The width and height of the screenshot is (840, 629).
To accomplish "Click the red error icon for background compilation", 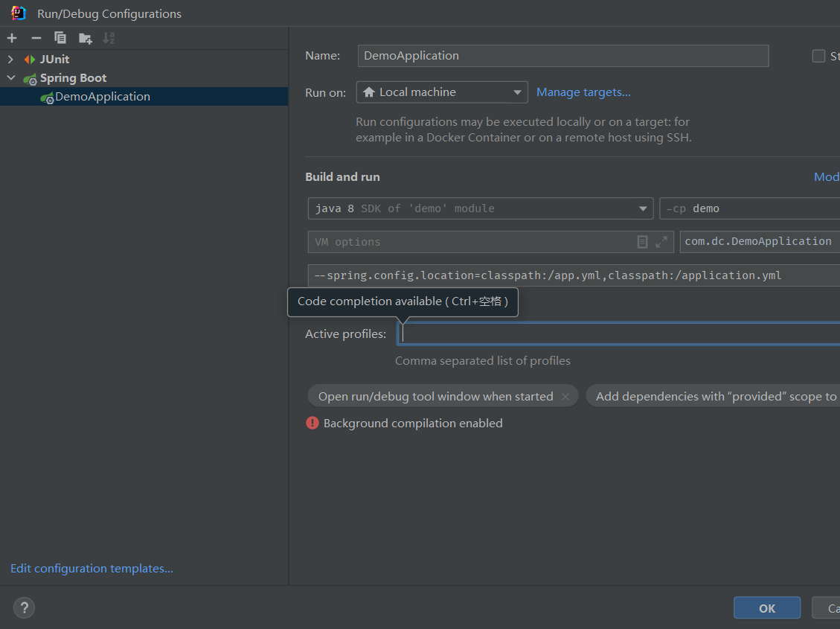I will (x=312, y=424).
